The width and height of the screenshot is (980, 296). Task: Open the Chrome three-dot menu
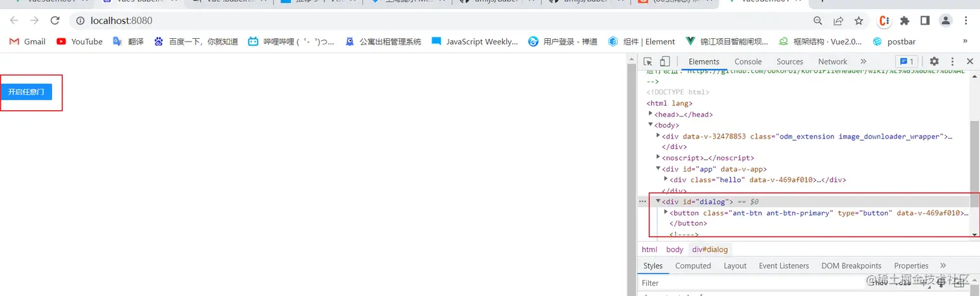(x=965, y=21)
